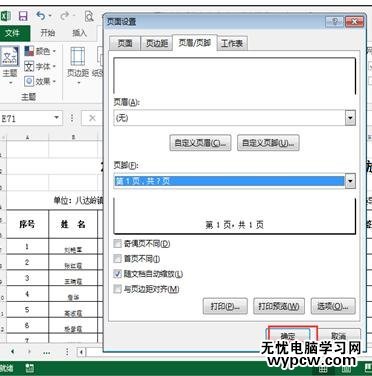Click the help question mark button in dialog
The image size is (372, 376).
(335, 22)
